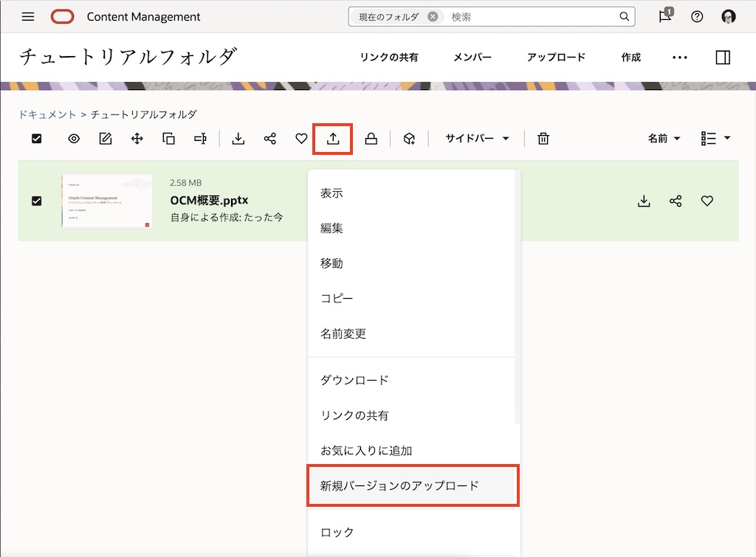Click the notifications flag icon with badge
The image size is (756, 557).
coord(664,16)
